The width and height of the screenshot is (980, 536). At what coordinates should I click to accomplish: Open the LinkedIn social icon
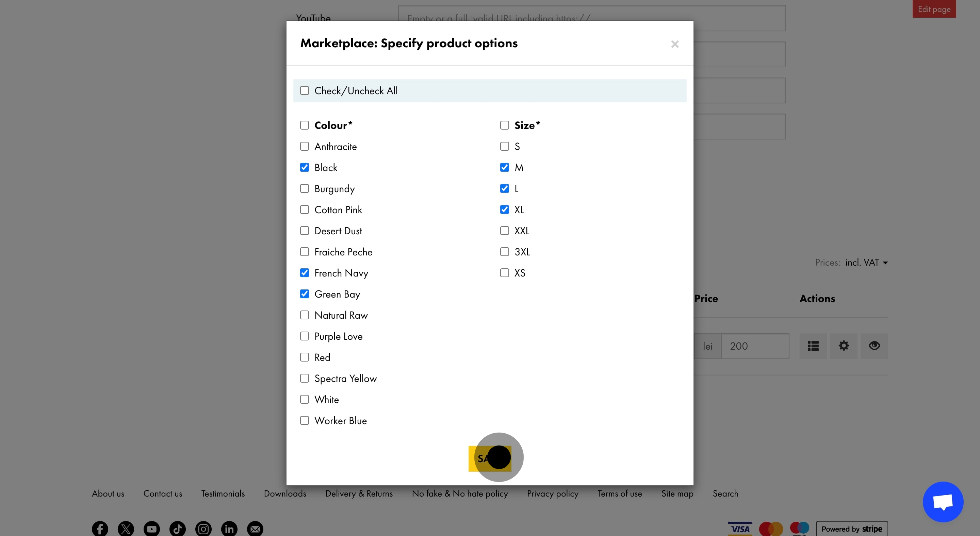click(x=229, y=529)
